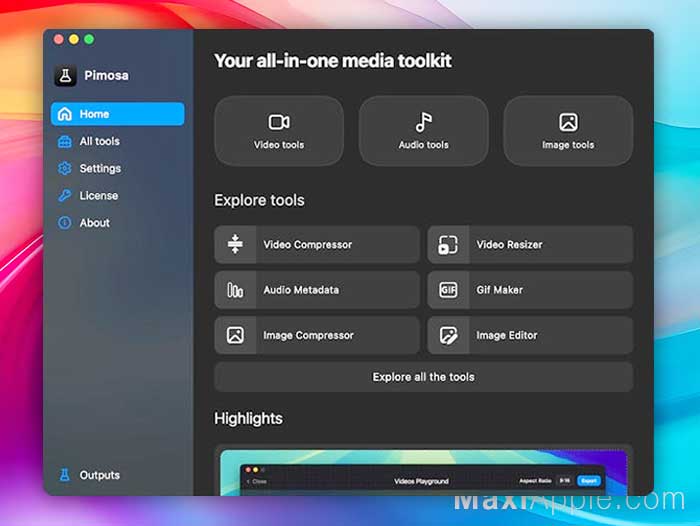Click the 'Pimosa' app name text
Viewport: 700px width, 526px height.
click(106, 75)
